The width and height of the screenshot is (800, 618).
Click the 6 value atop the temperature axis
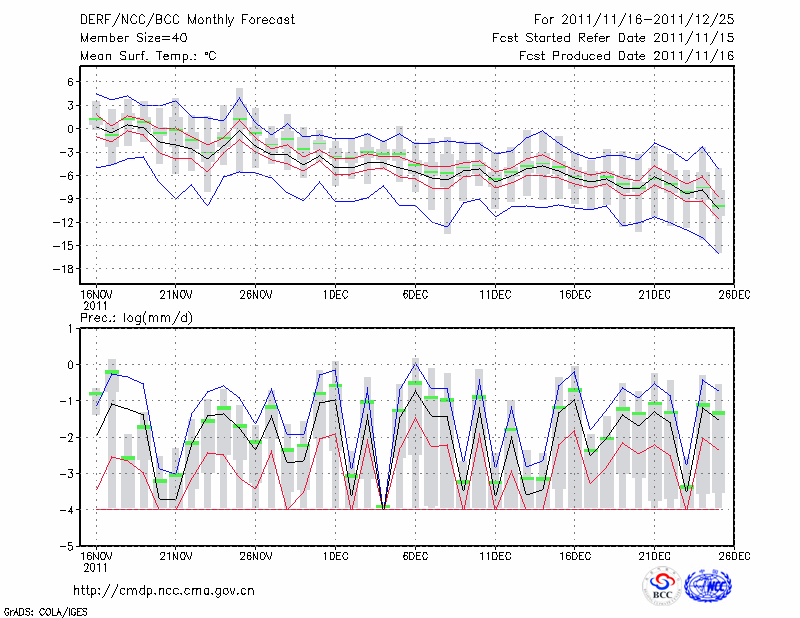pyautogui.click(x=72, y=82)
